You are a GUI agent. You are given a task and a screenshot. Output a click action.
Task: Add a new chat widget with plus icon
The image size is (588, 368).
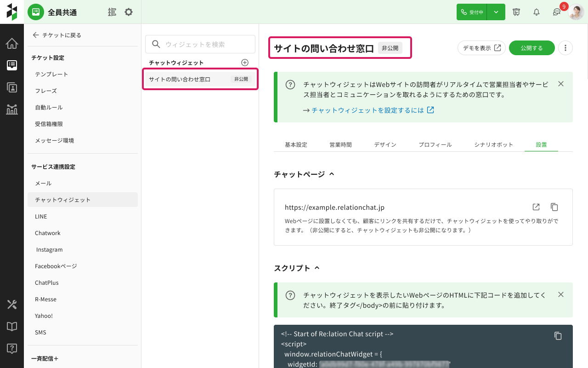tap(245, 63)
